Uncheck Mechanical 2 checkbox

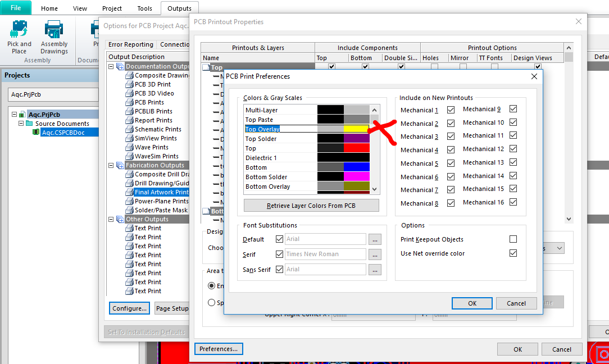[451, 123]
